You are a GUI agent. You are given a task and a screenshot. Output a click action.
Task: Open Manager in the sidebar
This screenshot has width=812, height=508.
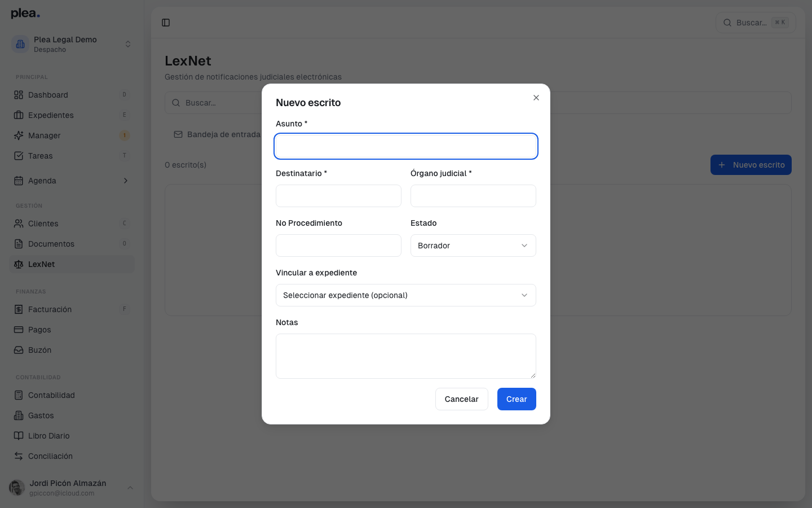click(x=72, y=135)
